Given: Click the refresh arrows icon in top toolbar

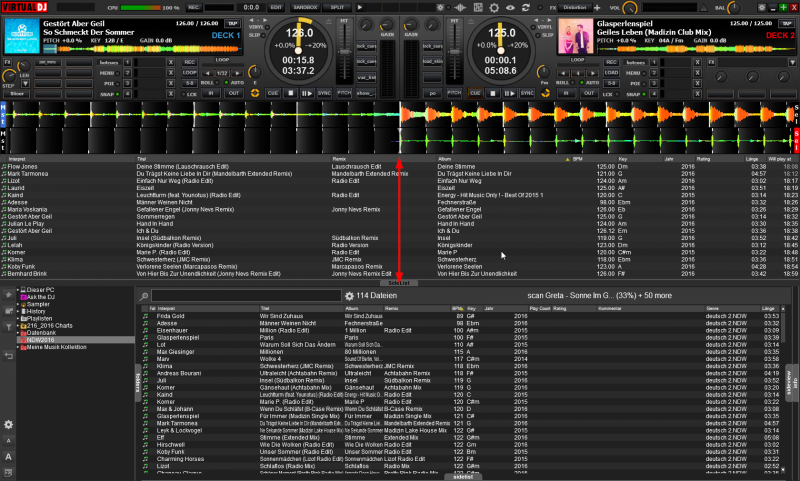Looking at the screenshot, I should (x=526, y=8).
